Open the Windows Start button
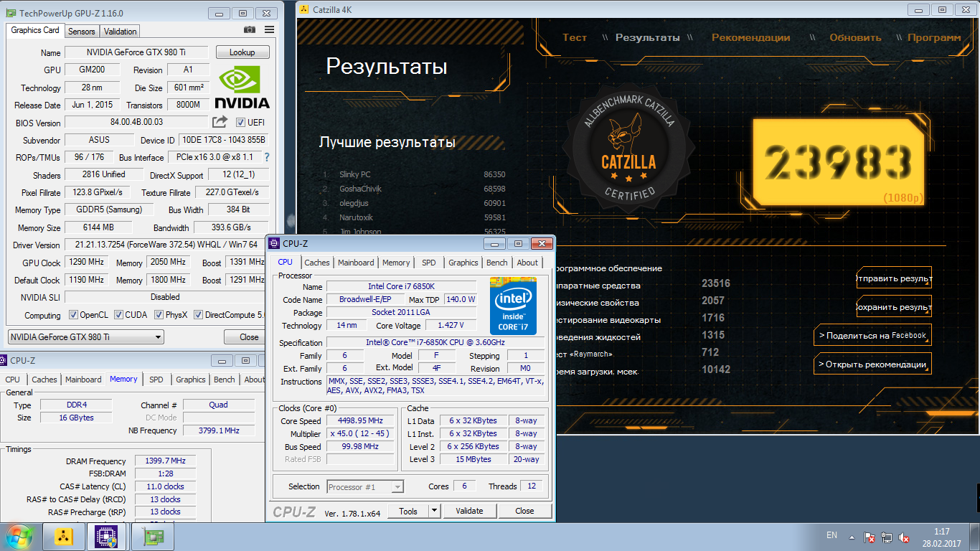Image resolution: width=980 pixels, height=551 pixels. (18, 537)
